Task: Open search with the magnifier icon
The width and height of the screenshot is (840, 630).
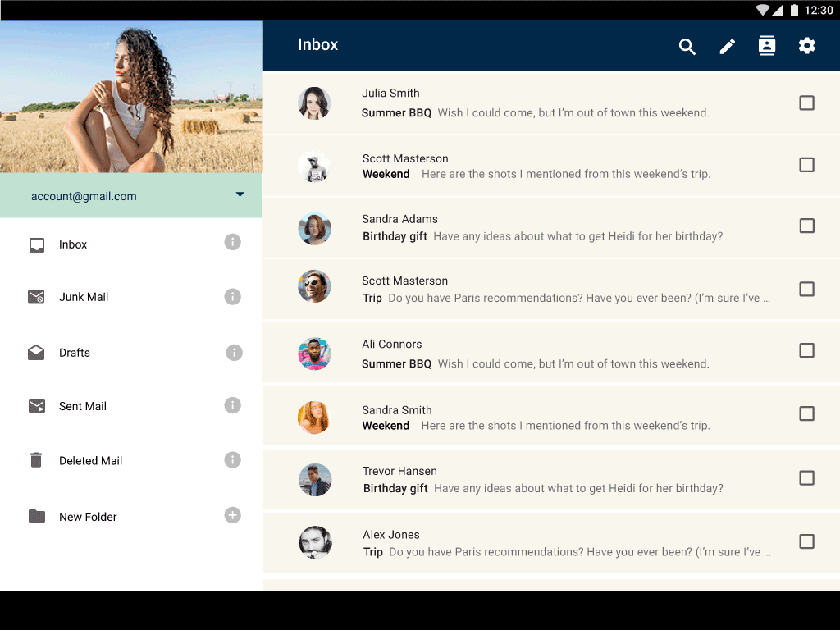Action: (x=687, y=47)
